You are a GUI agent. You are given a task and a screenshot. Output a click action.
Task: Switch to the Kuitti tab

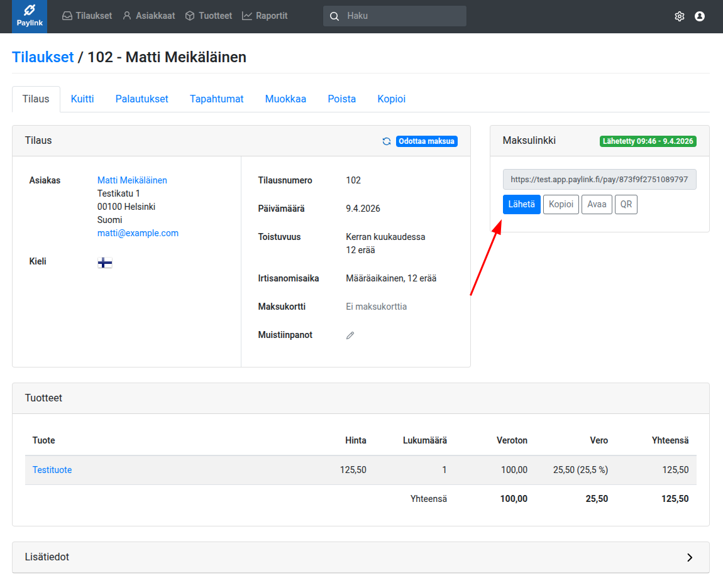[82, 99]
